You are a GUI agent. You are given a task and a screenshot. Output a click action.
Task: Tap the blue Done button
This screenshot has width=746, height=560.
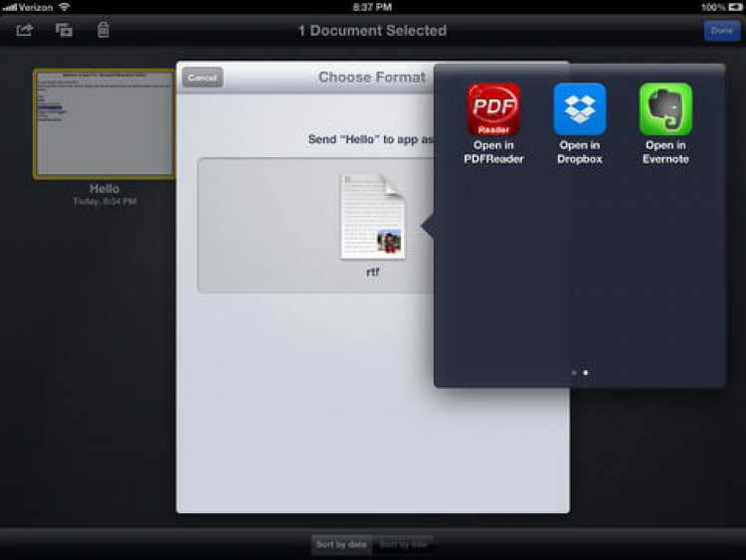(x=721, y=31)
